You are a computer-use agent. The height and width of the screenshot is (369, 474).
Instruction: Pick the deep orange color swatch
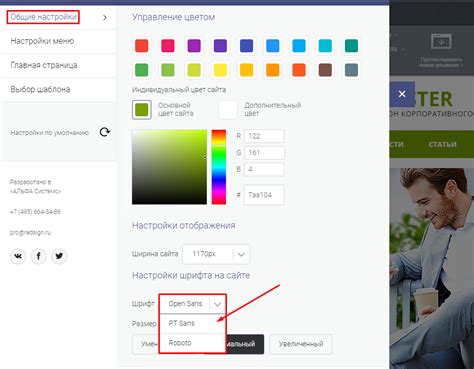[x=299, y=70]
